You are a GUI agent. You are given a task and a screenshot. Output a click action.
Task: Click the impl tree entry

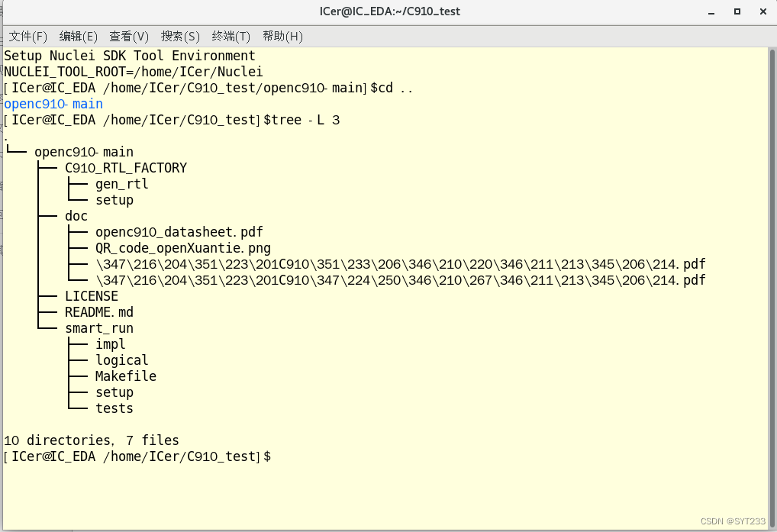pyautogui.click(x=111, y=344)
